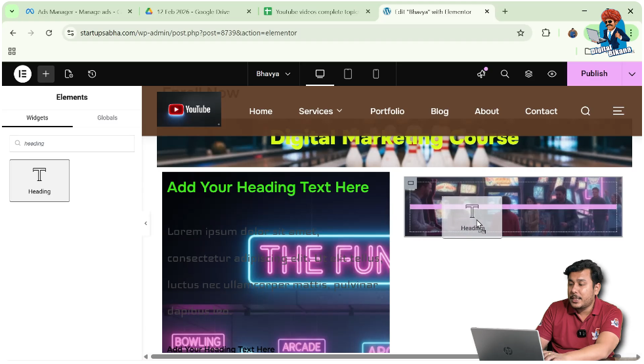Click the YouTube logo in site header
644x364 pixels.
pyautogui.click(x=189, y=109)
